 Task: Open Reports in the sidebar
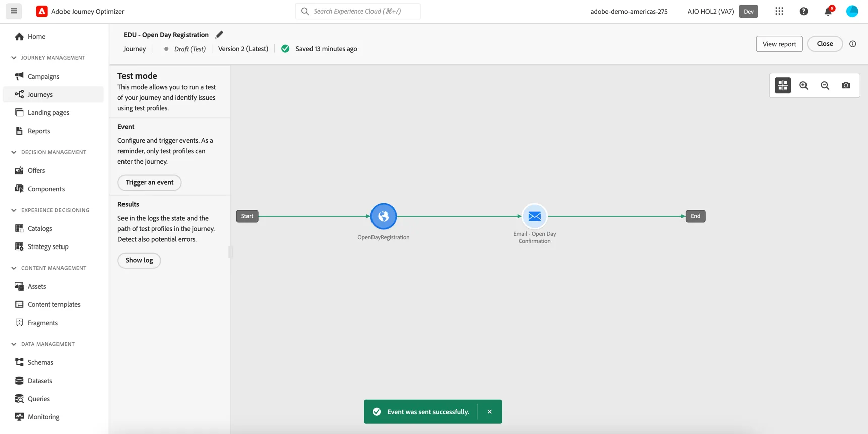tap(53, 131)
